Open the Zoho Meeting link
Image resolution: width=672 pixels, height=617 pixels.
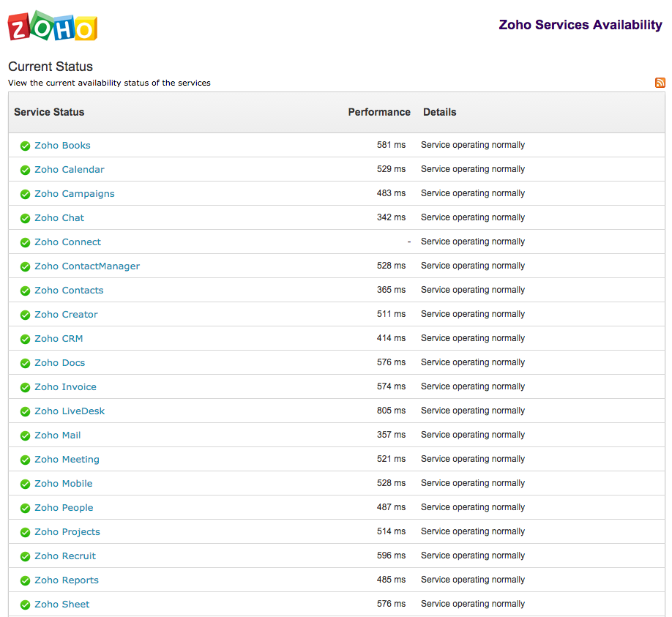click(67, 460)
